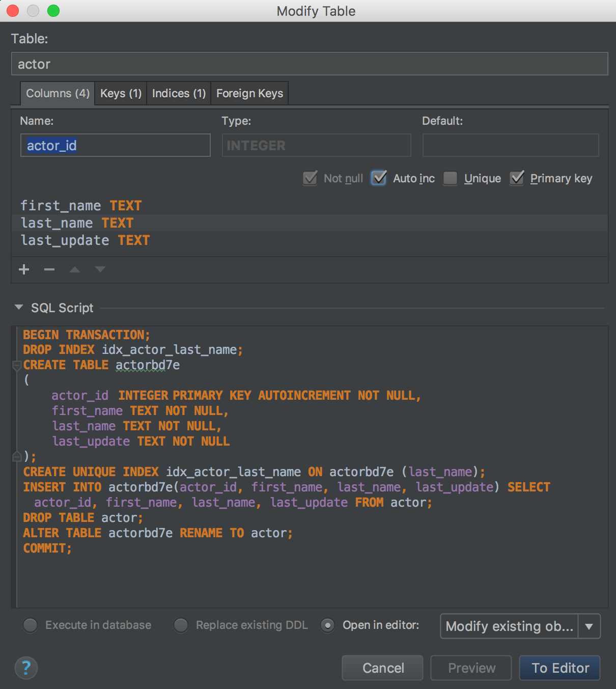Collapse the SQL Script section
This screenshot has height=689, width=616.
(19, 308)
